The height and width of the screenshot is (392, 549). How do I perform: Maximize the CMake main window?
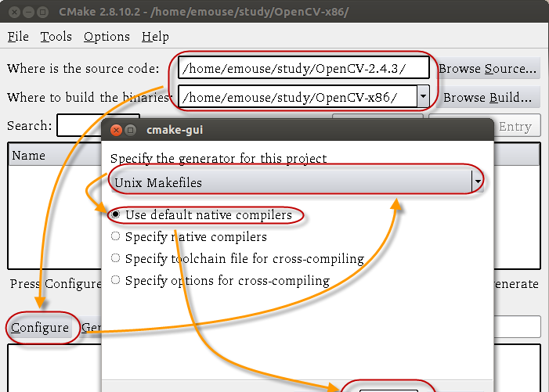pyautogui.click(x=43, y=13)
